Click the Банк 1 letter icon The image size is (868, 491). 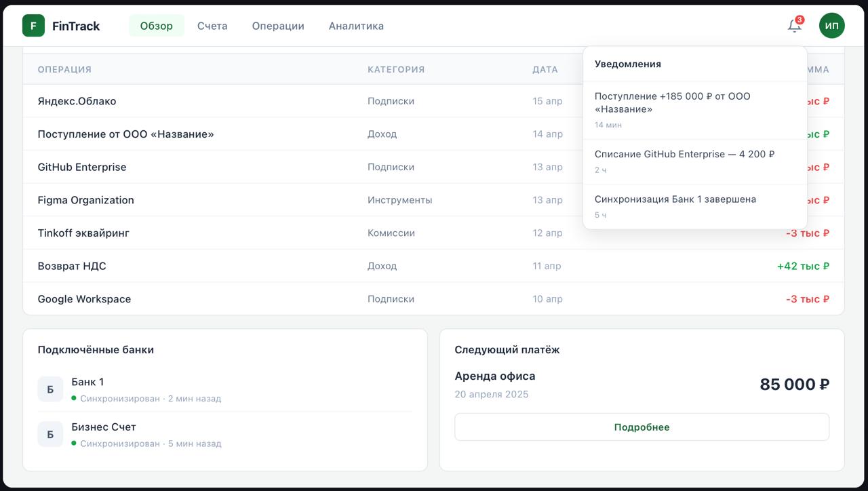(50, 389)
